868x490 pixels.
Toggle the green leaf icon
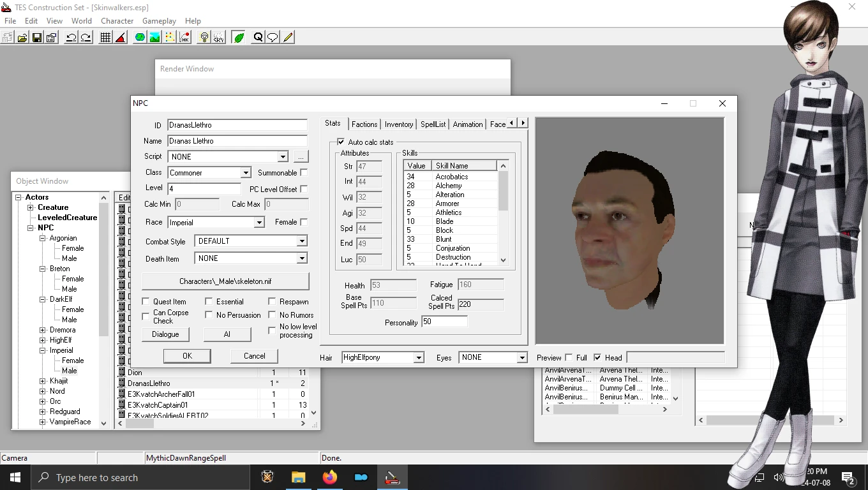point(239,38)
